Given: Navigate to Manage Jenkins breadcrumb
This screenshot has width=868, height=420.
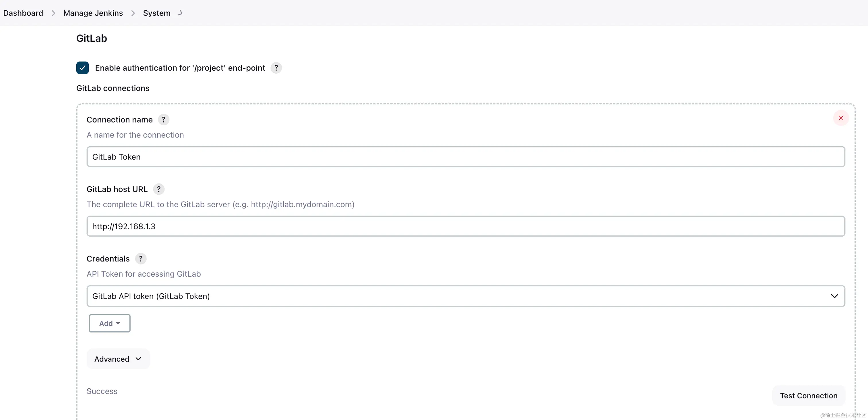Looking at the screenshot, I should coord(93,13).
